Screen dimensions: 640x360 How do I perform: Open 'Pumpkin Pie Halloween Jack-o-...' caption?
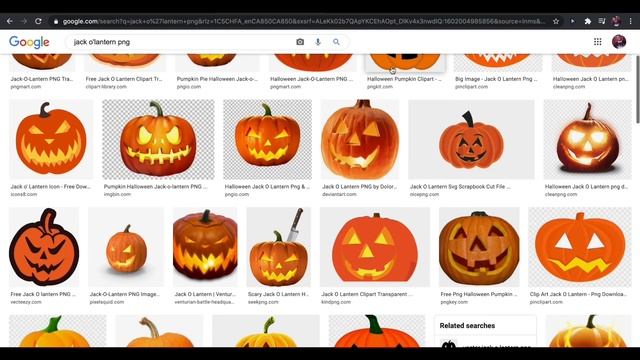[217, 79]
